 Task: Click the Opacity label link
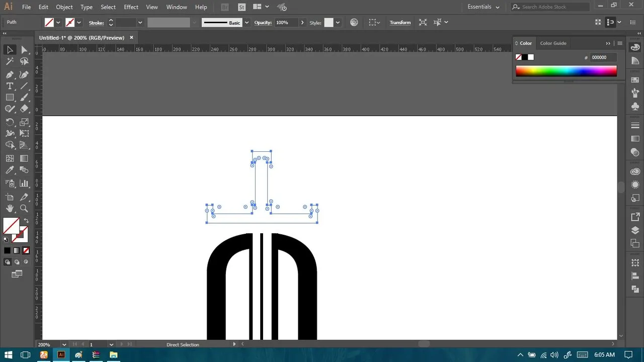point(263,23)
